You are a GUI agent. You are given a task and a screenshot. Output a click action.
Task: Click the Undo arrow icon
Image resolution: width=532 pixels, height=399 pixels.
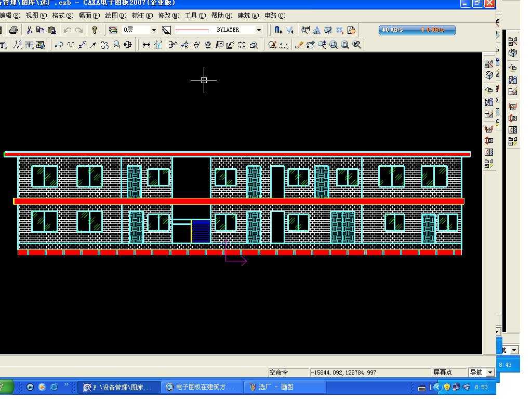click(x=67, y=30)
